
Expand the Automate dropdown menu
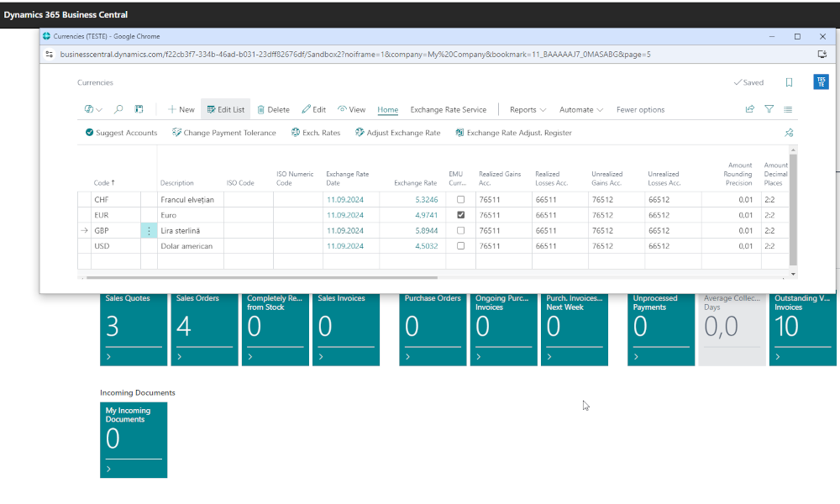[581, 109]
